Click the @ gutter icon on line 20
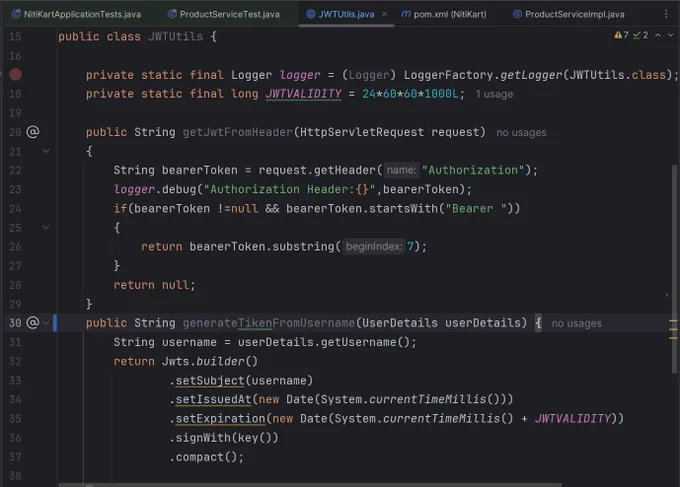Screen dimensions: 680x487 coord(33,132)
